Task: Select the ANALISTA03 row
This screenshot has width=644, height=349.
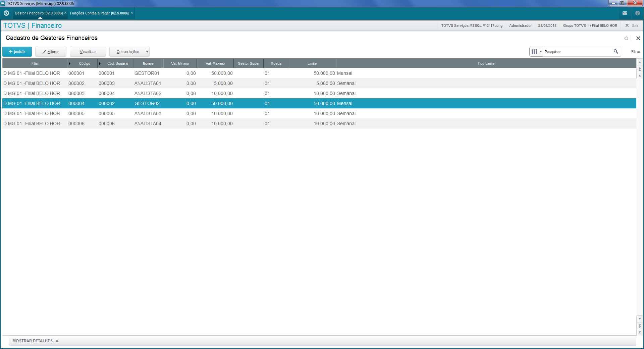Action: pyautogui.click(x=319, y=113)
